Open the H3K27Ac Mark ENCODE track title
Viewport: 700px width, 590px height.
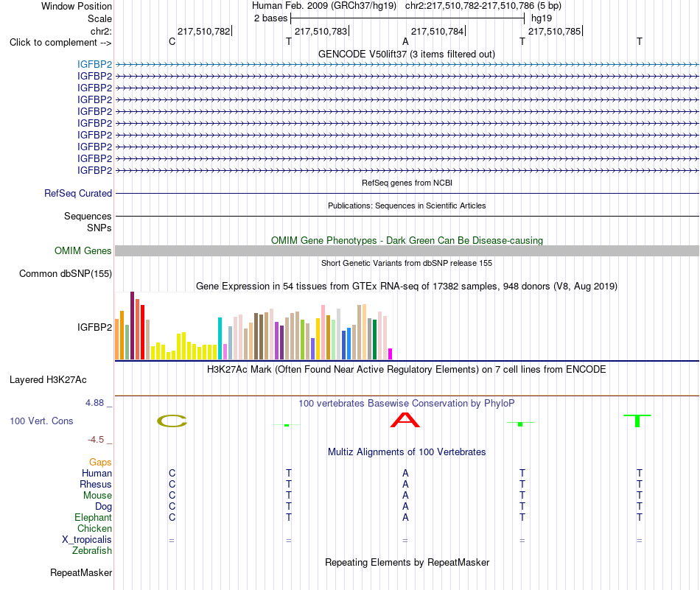[407, 370]
